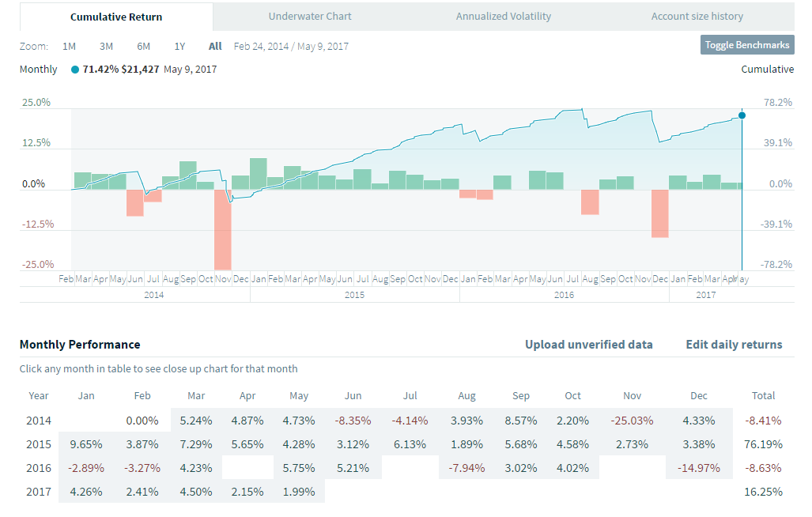Click the Upload unverified data link

point(588,344)
